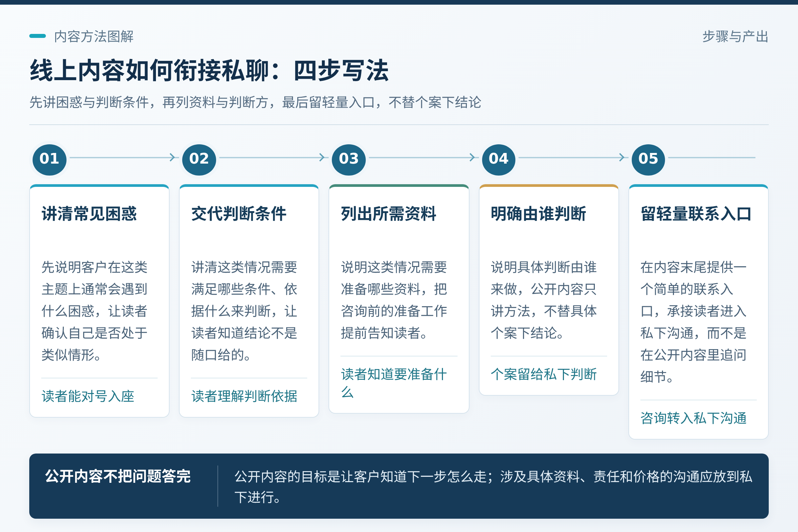The width and height of the screenshot is (798, 532).
Task: Click the paragraph beginning 说明具体判断由谁
Action: 544,300
